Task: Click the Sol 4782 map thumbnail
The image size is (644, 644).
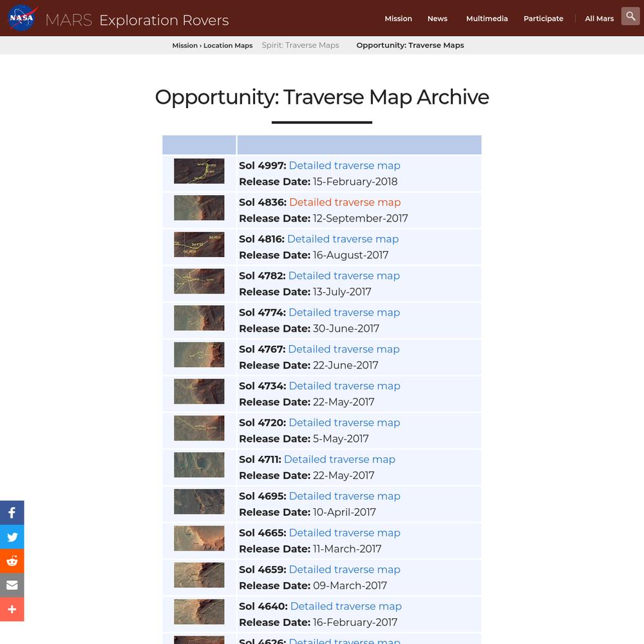Action: pos(199,281)
